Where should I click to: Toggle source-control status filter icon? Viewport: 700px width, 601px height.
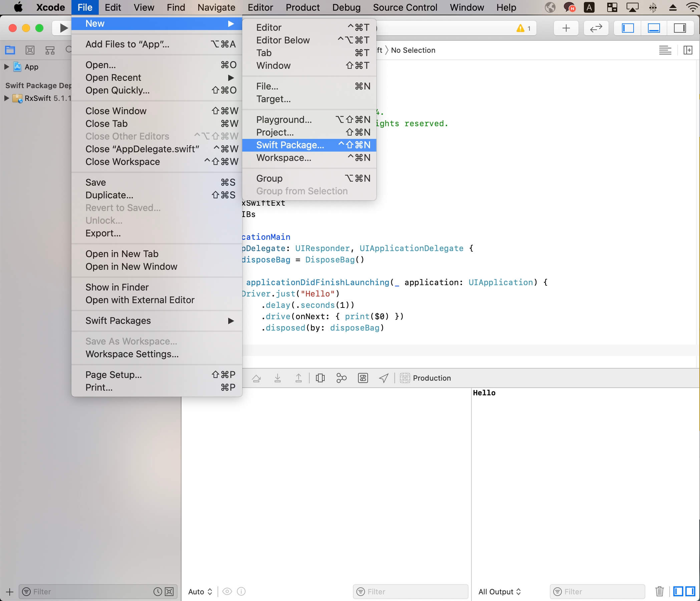click(x=169, y=591)
